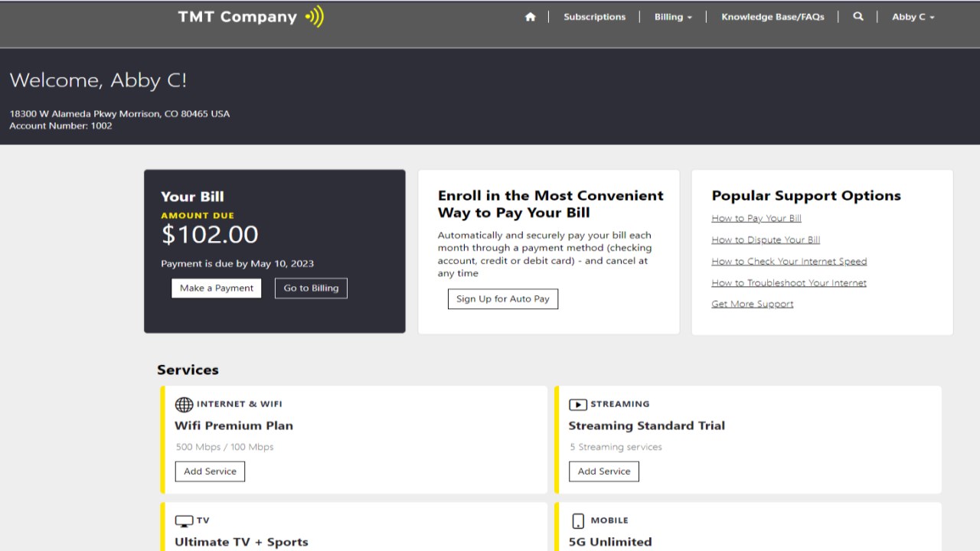Click the Get More Support link
The width and height of the screenshot is (980, 551).
click(x=753, y=304)
